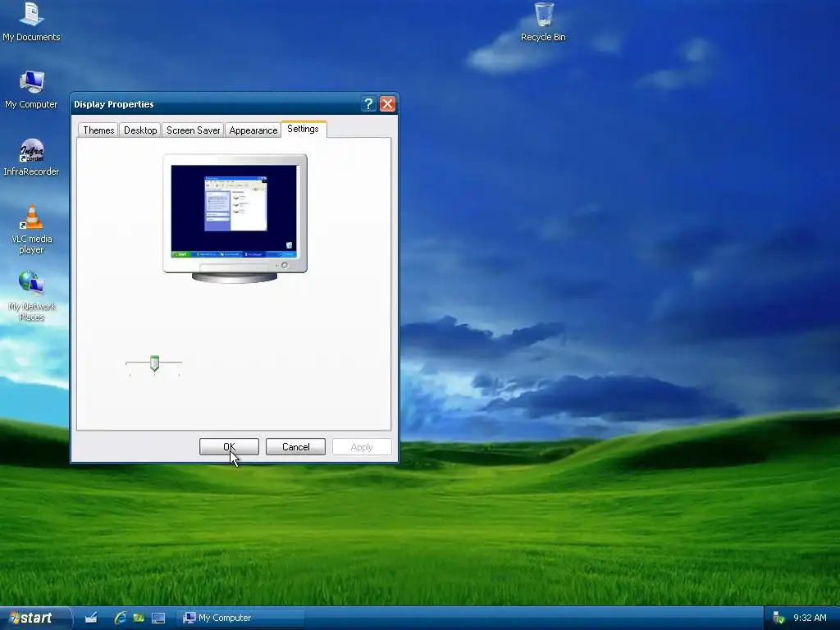Open the My Documents desktop icon
Screen dimensions: 840x630
tap(31, 22)
